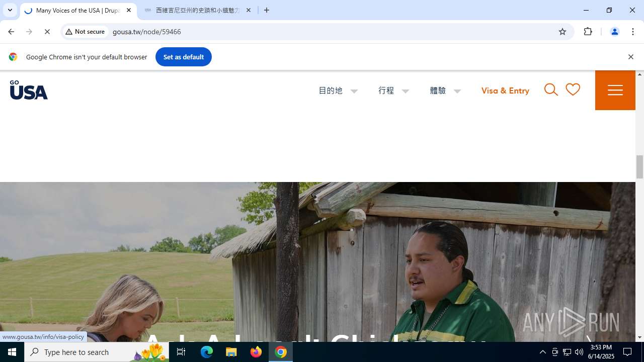Open File Explorer from the taskbar
644x362 pixels.
[x=231, y=352]
